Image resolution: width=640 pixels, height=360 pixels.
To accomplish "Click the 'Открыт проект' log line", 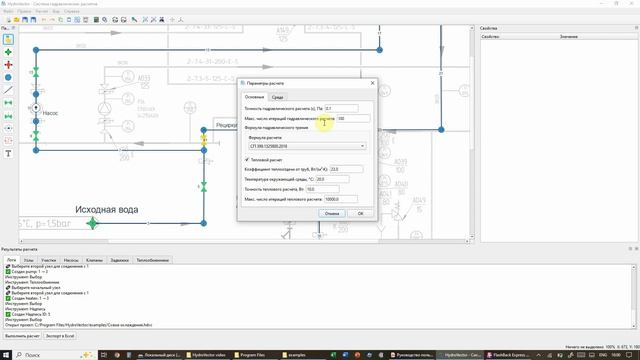I will pyautogui.click(x=78, y=325).
